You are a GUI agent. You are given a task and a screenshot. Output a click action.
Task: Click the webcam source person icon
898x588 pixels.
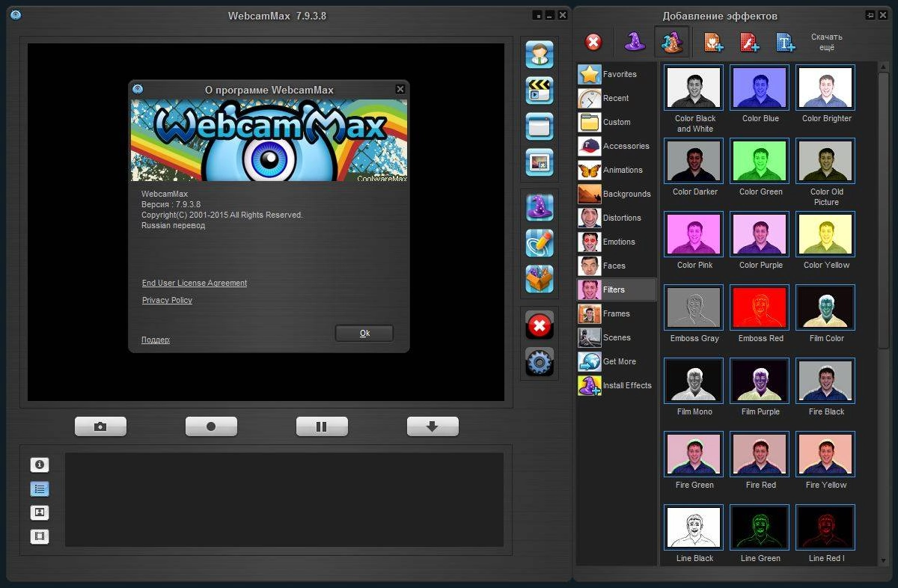(x=539, y=55)
